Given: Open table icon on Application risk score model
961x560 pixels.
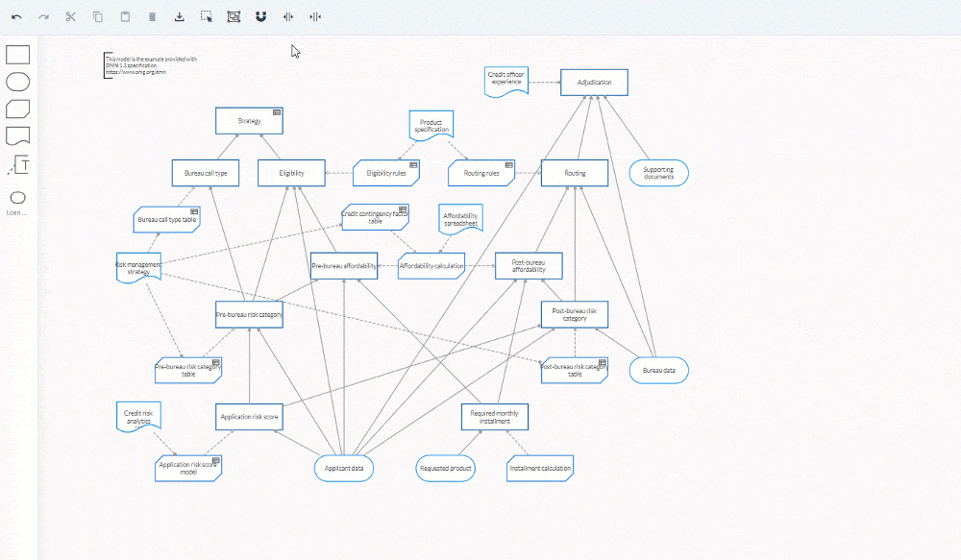Looking at the screenshot, I should pos(215,460).
